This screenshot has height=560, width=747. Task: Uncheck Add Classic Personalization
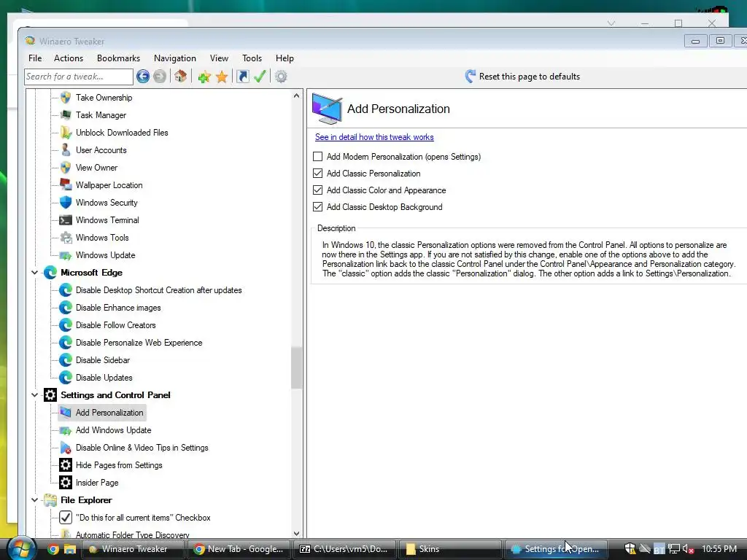coord(318,174)
